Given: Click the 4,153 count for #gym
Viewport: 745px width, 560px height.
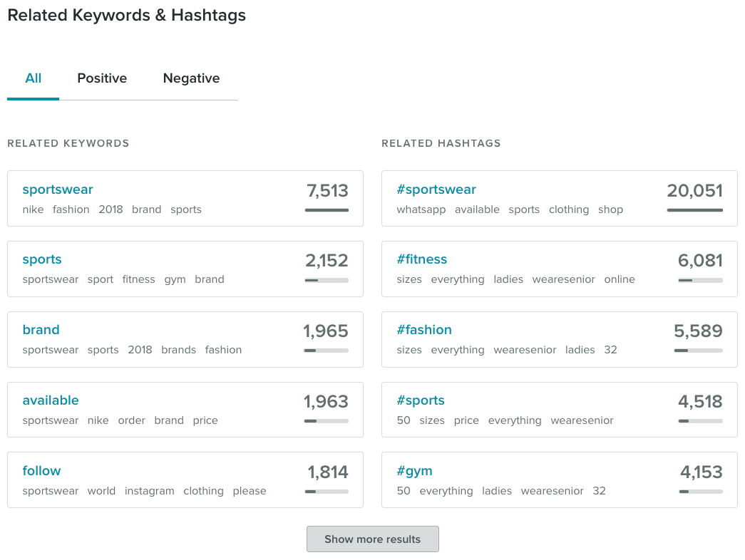Looking at the screenshot, I should tap(702, 472).
